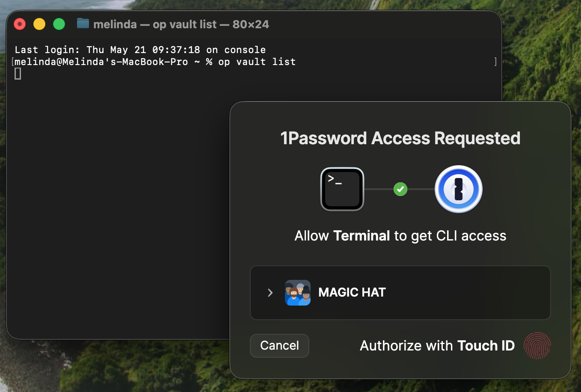The height and width of the screenshot is (392, 581).
Task: Click the folder proxy icon in title bar
Action: click(83, 24)
